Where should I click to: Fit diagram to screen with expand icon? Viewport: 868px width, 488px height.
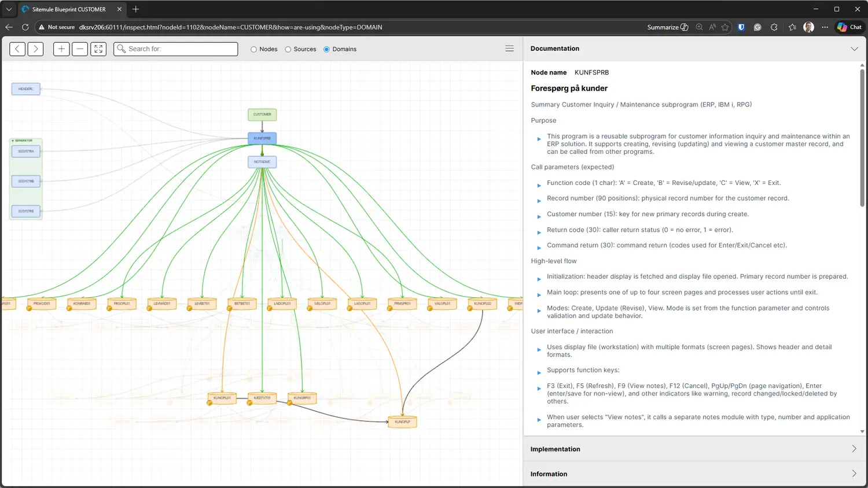[98, 49]
